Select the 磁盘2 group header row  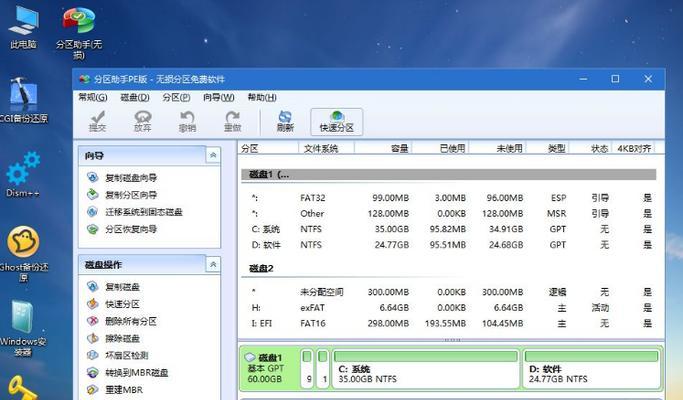tap(449, 268)
